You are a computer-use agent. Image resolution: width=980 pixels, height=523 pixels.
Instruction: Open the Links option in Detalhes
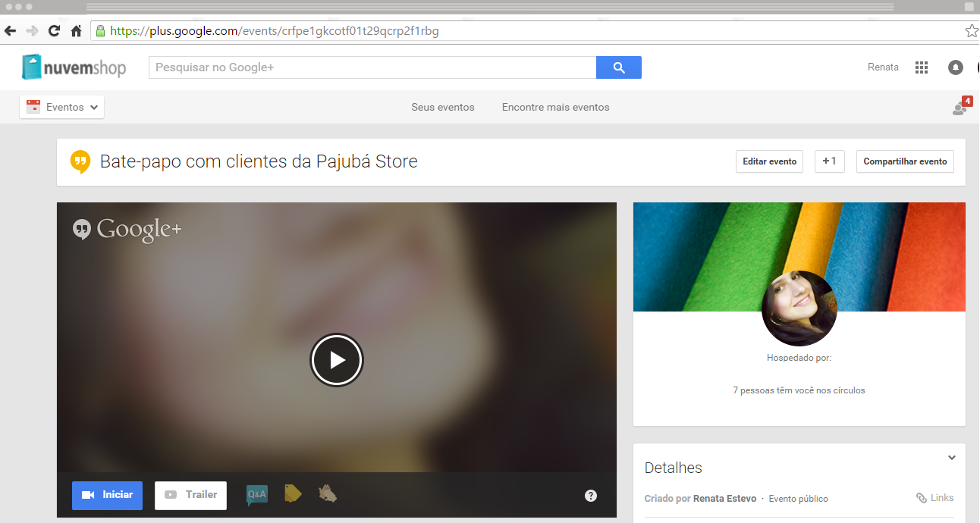click(934, 498)
